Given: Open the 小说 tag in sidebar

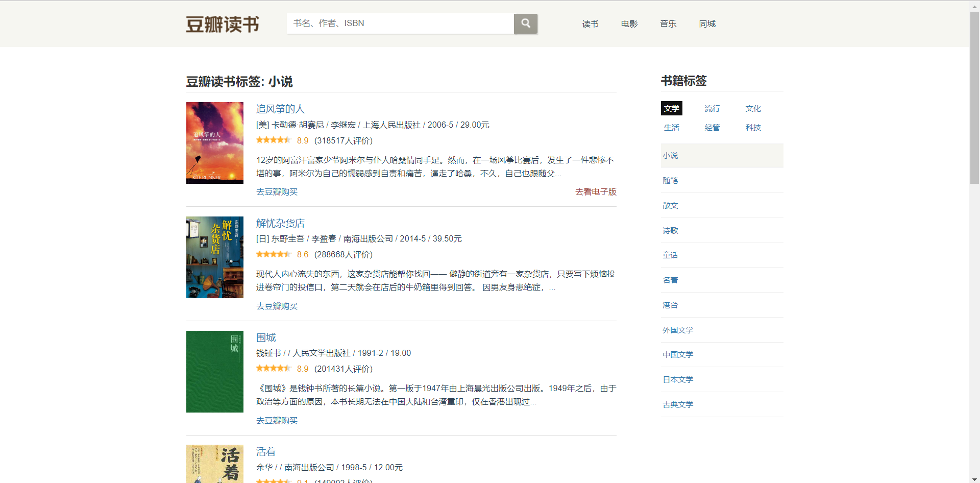Looking at the screenshot, I should coord(722,156).
